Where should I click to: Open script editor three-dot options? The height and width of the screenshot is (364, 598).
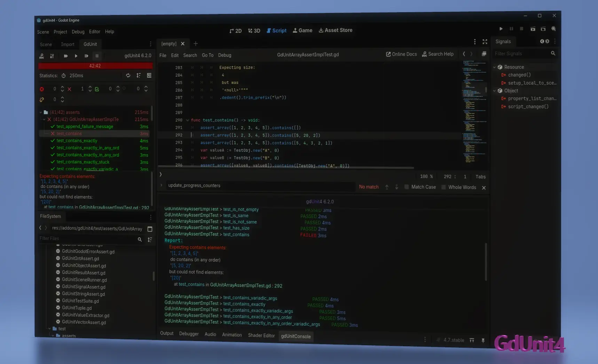tap(475, 42)
